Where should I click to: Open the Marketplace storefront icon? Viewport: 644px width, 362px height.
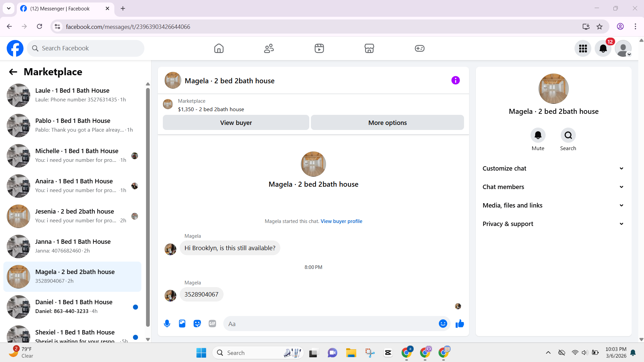(369, 48)
